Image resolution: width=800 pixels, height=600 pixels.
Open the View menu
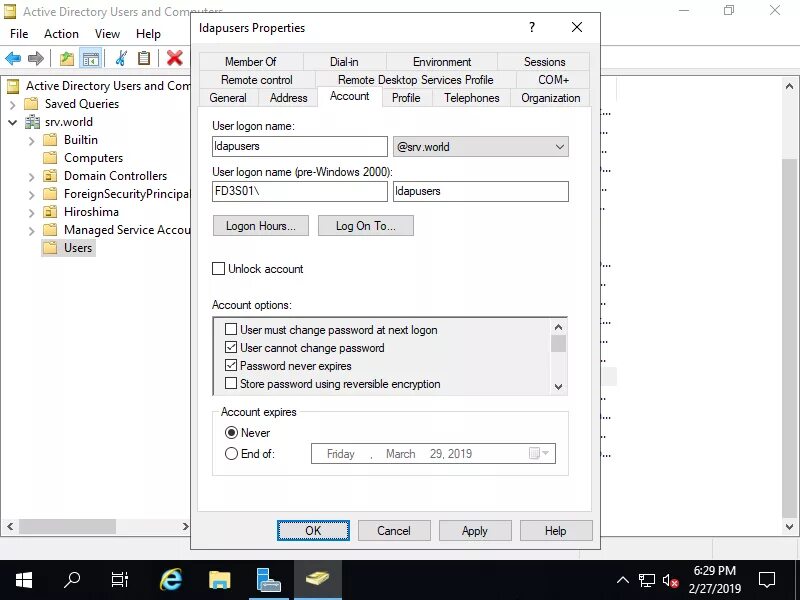[x=107, y=34]
